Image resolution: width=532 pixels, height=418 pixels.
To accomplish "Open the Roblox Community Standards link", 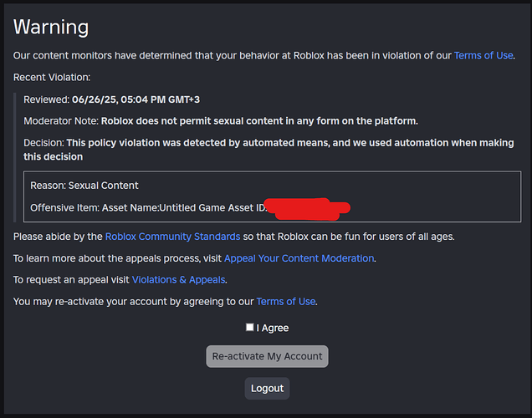I will (172, 237).
